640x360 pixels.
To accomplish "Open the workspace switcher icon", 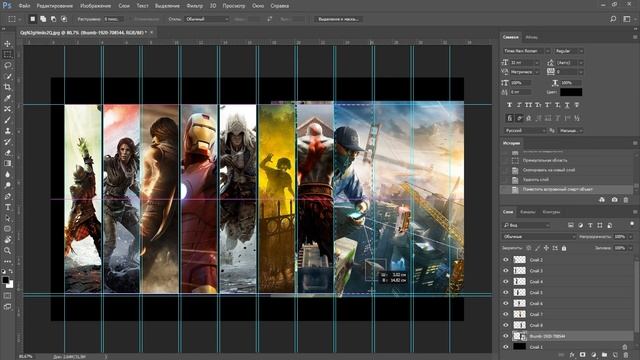I will click(627, 19).
